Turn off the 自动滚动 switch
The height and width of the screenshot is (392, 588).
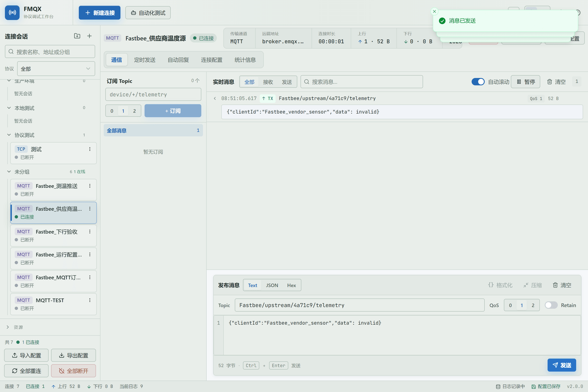click(478, 82)
